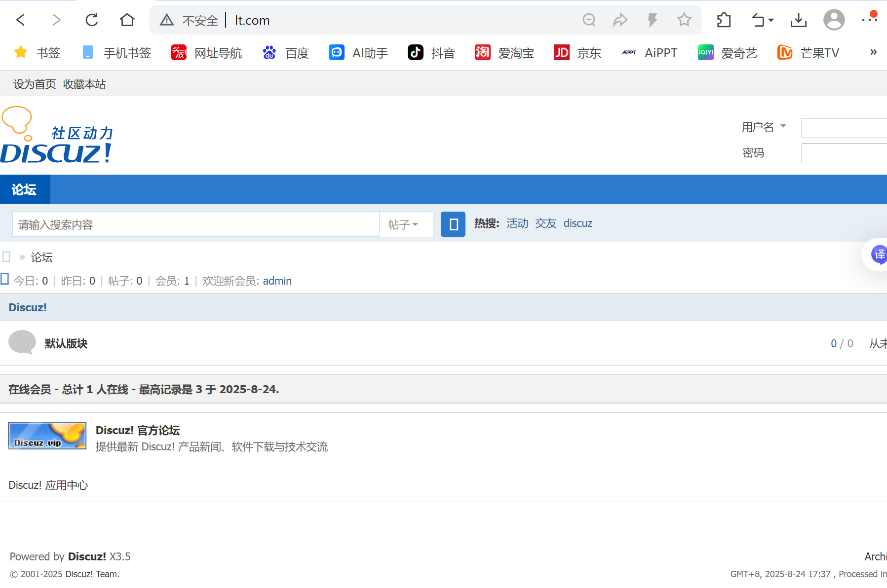The height and width of the screenshot is (588, 887).
Task: Focus the 请输入搜索内容 search box
Action: (196, 224)
